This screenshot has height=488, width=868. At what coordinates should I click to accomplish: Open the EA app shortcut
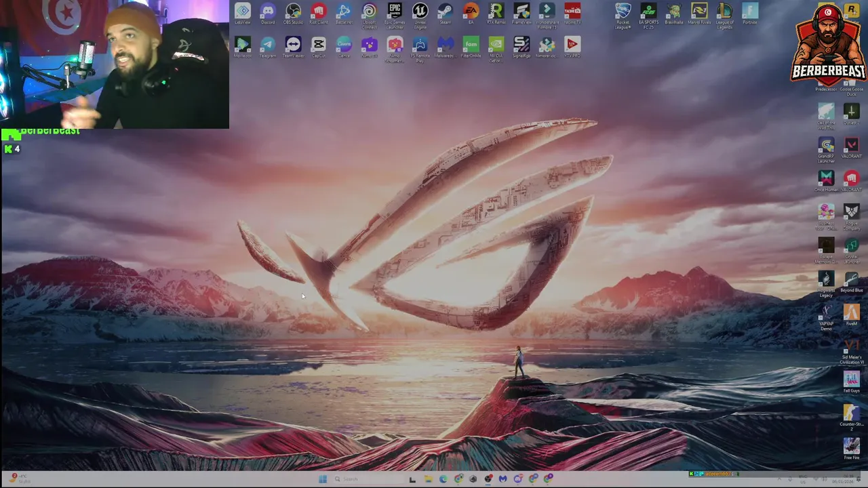tap(471, 14)
